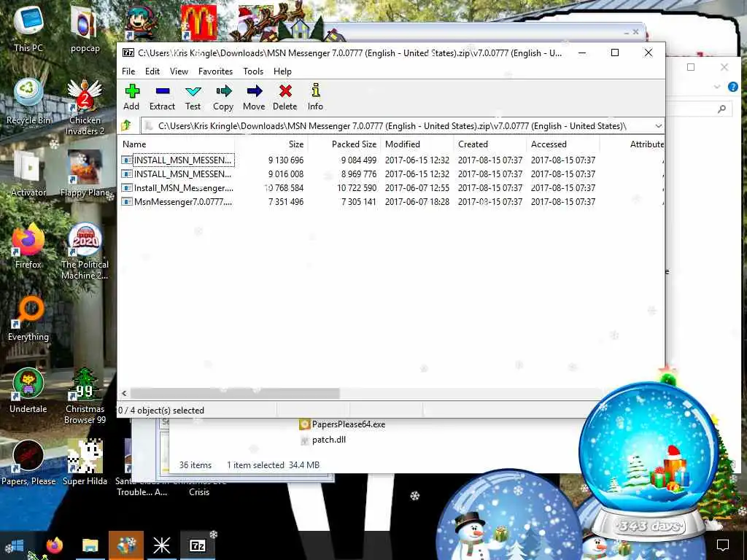Open the File menu in 7-Zip
This screenshot has height=560, width=747.
coord(128,71)
